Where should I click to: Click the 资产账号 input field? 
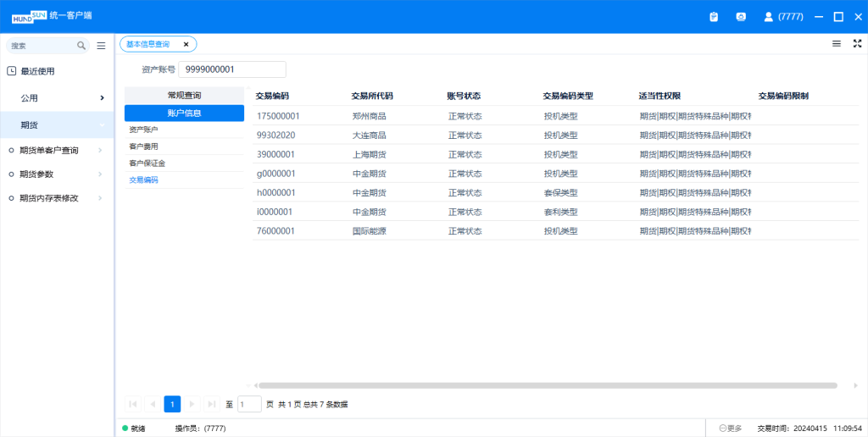pyautogui.click(x=232, y=69)
